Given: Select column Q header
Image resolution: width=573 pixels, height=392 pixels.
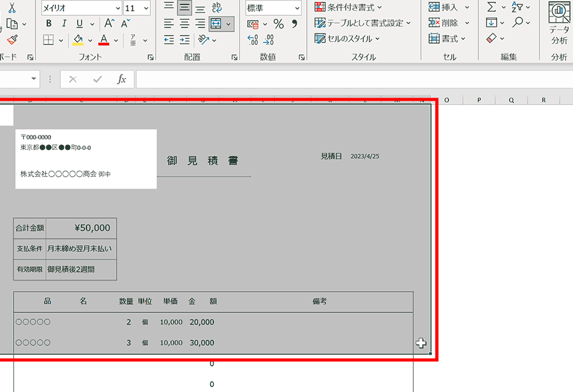Looking at the screenshot, I should click(511, 100).
